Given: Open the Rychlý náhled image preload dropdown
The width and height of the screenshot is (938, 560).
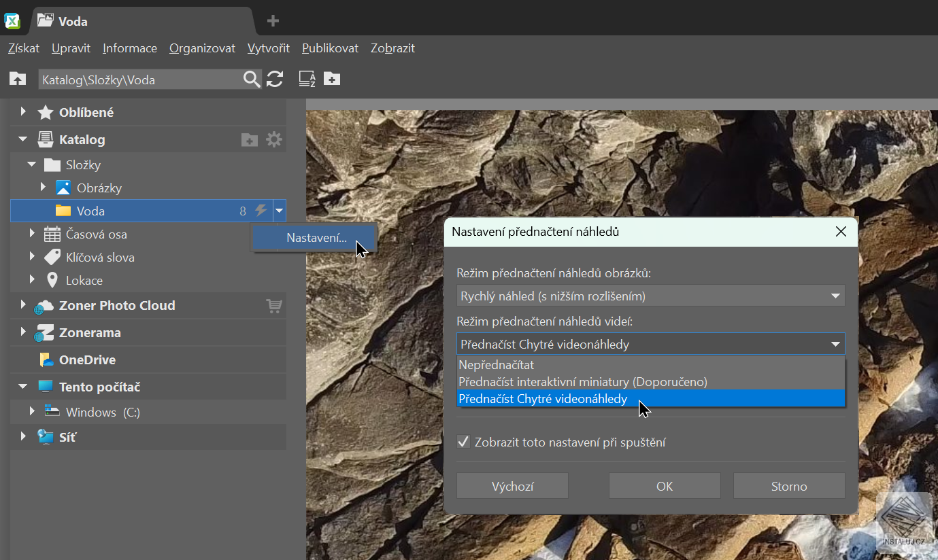Looking at the screenshot, I should [651, 296].
